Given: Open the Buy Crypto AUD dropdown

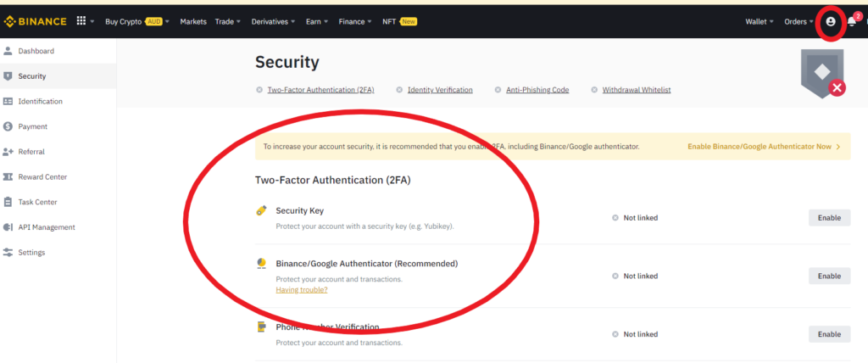Looking at the screenshot, I should (x=136, y=21).
